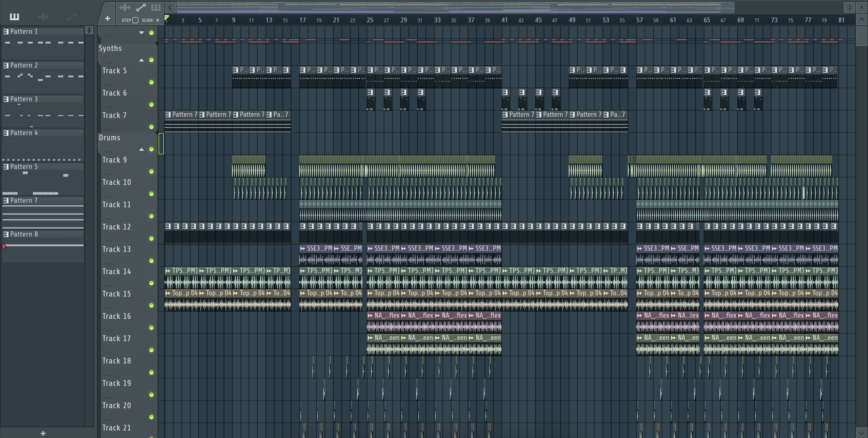Image resolution: width=868 pixels, height=438 pixels.
Task: Mute Track 17
Action: [152, 350]
